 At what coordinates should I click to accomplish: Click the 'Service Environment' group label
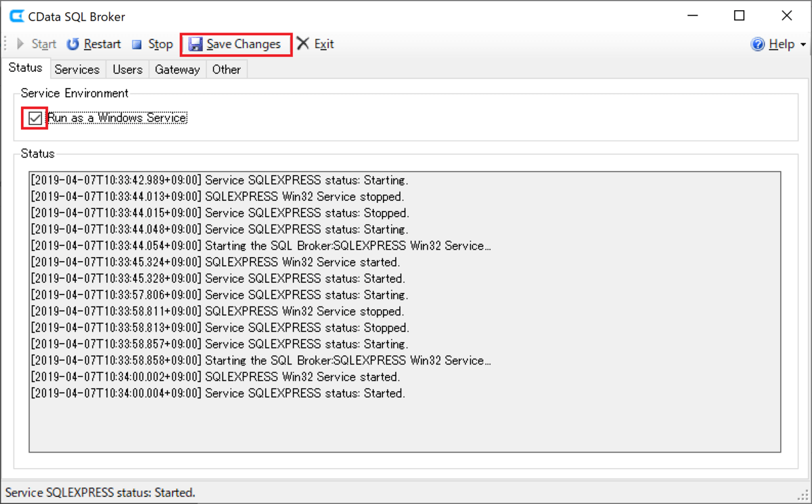tap(74, 93)
